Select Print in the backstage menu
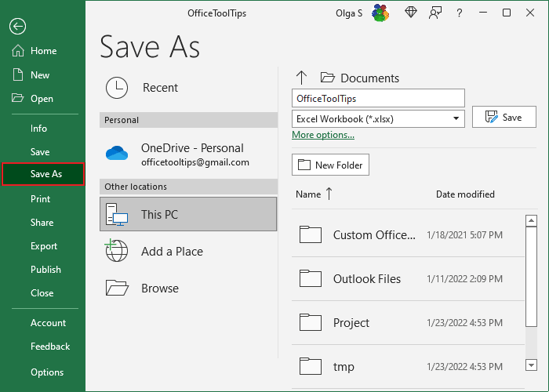The width and height of the screenshot is (549, 392). 40,199
